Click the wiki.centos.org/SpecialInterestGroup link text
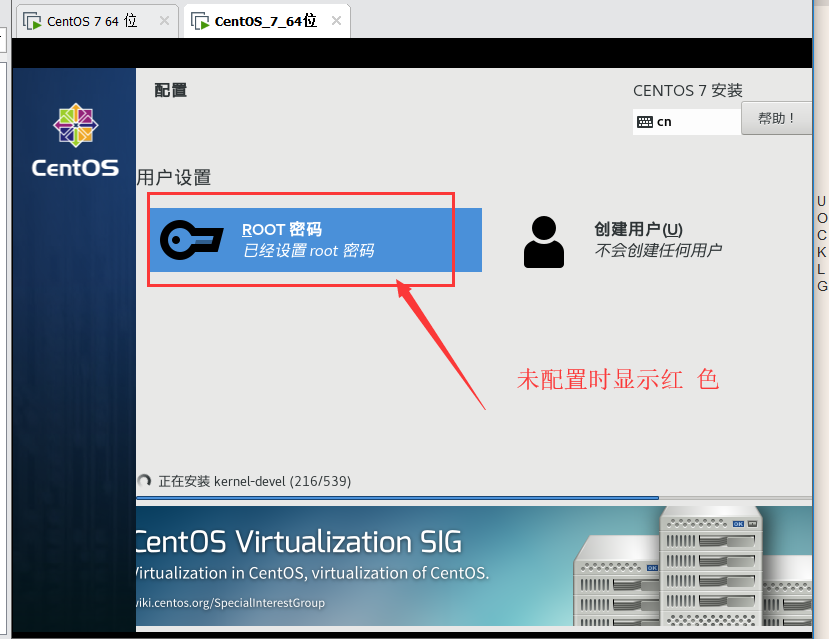The width and height of the screenshot is (829, 639). tap(231, 603)
